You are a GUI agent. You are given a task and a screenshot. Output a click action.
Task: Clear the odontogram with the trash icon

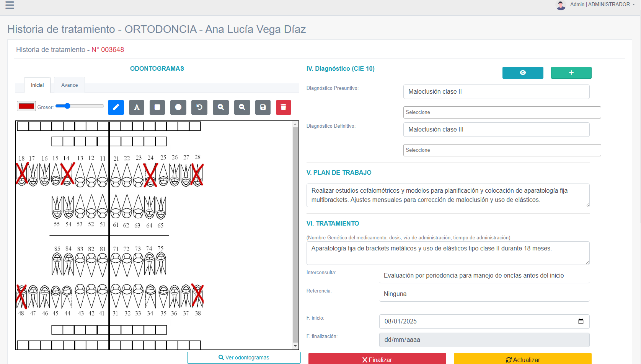pos(284,107)
